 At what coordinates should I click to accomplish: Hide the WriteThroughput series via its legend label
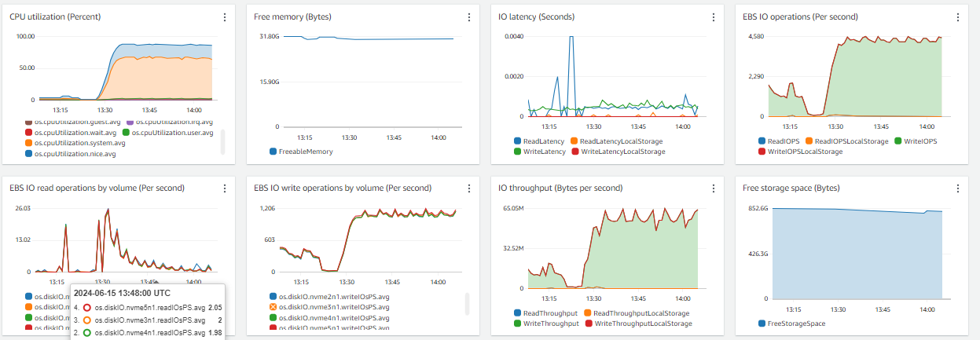(x=551, y=324)
